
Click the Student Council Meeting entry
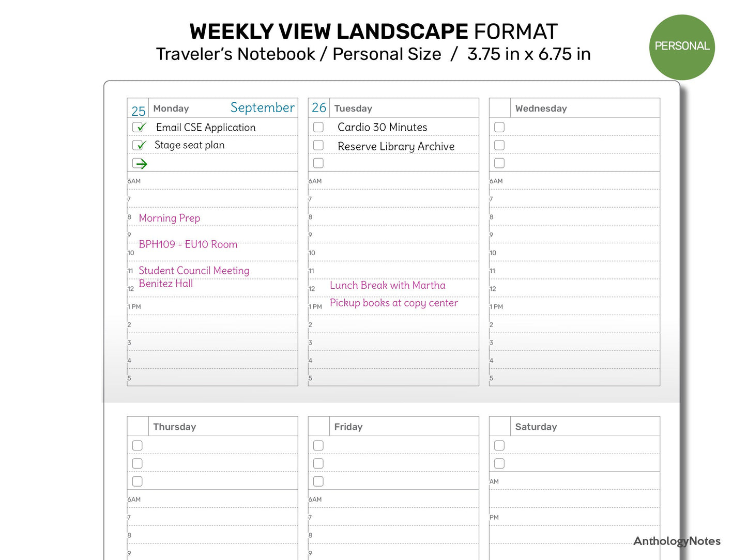click(x=194, y=271)
